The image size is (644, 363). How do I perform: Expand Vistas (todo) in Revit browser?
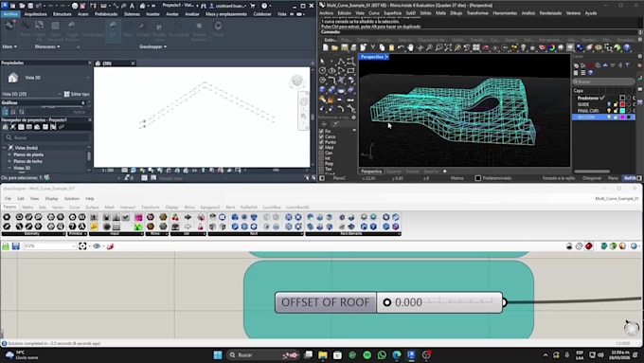(4, 148)
